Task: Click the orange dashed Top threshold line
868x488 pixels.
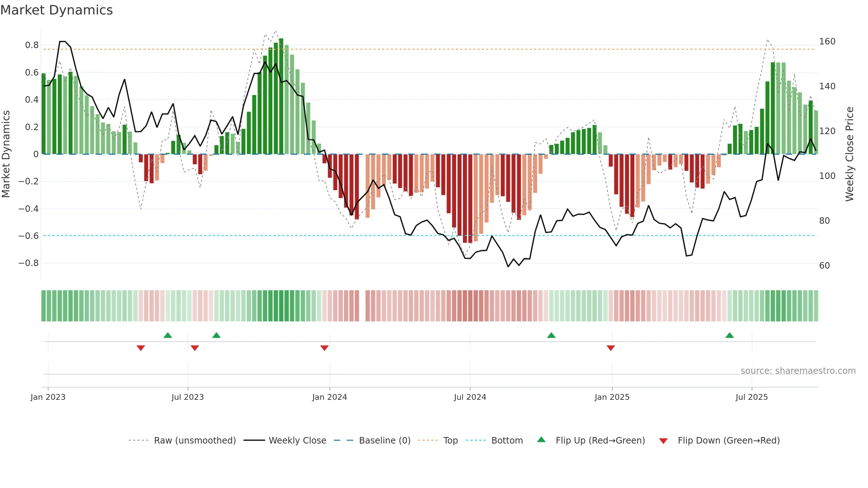Action: (429, 49)
